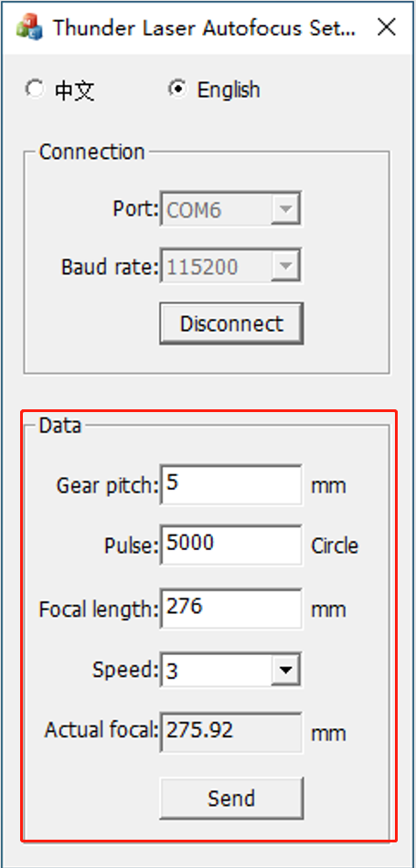This screenshot has height=868, width=416.
Task: Click the Focal length label
Action: click(x=99, y=609)
